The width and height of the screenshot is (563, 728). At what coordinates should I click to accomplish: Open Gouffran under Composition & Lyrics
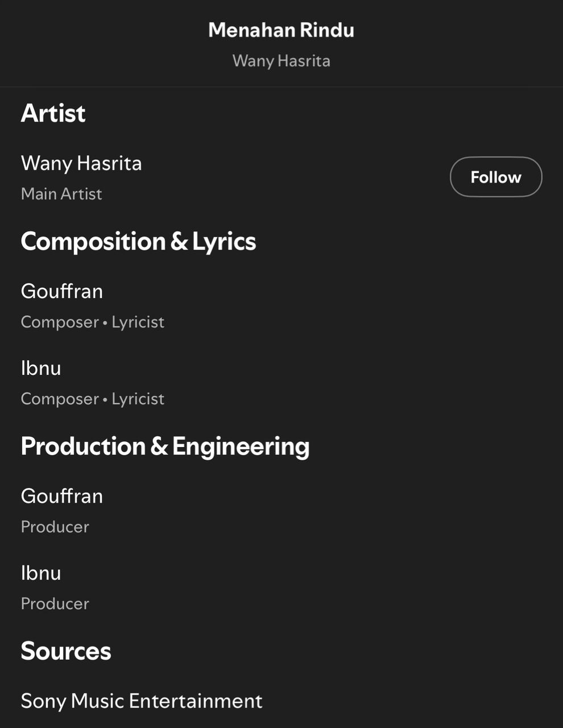(62, 291)
